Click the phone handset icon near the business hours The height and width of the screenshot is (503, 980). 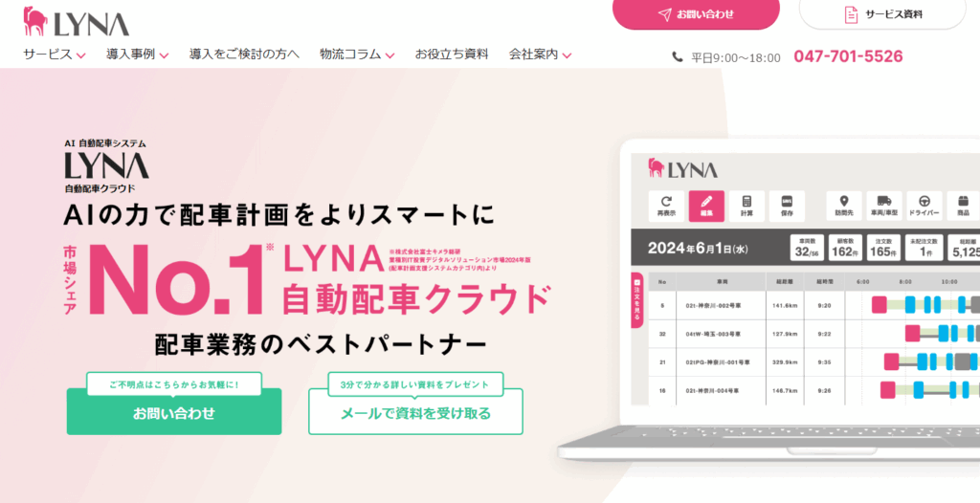[x=678, y=57]
